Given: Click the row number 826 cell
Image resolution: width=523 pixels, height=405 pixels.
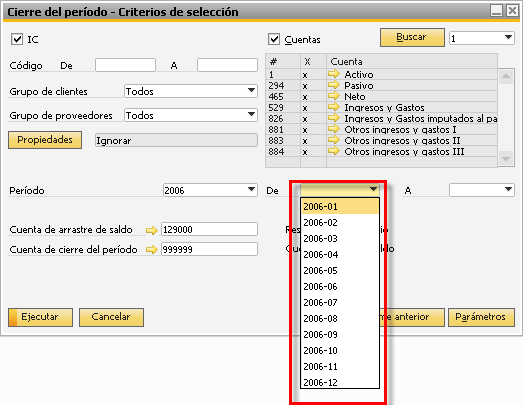Looking at the screenshot, I should click(x=283, y=118).
